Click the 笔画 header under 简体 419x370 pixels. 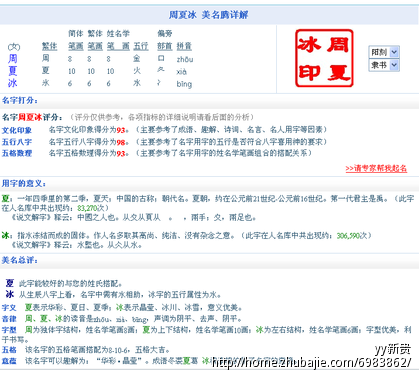click(x=76, y=46)
